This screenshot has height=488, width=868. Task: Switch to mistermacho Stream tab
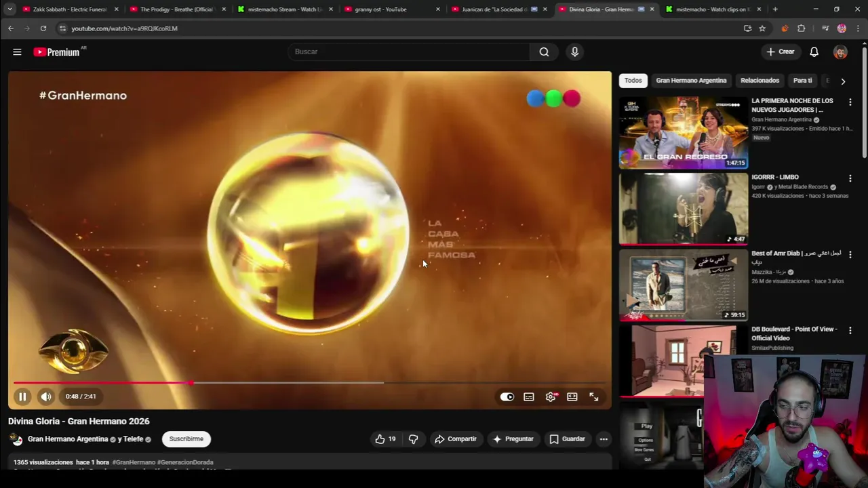pyautogui.click(x=284, y=9)
